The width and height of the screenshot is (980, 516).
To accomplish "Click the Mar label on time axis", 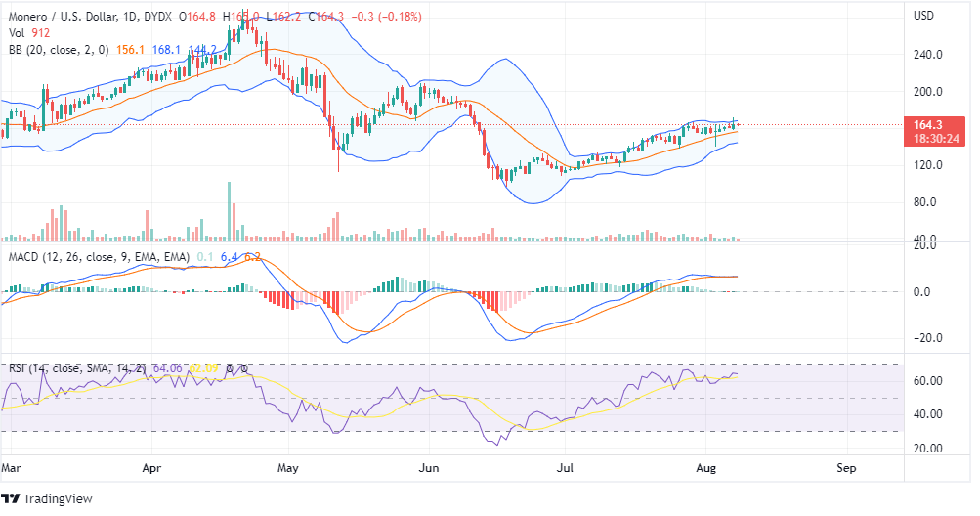I will click(x=11, y=468).
